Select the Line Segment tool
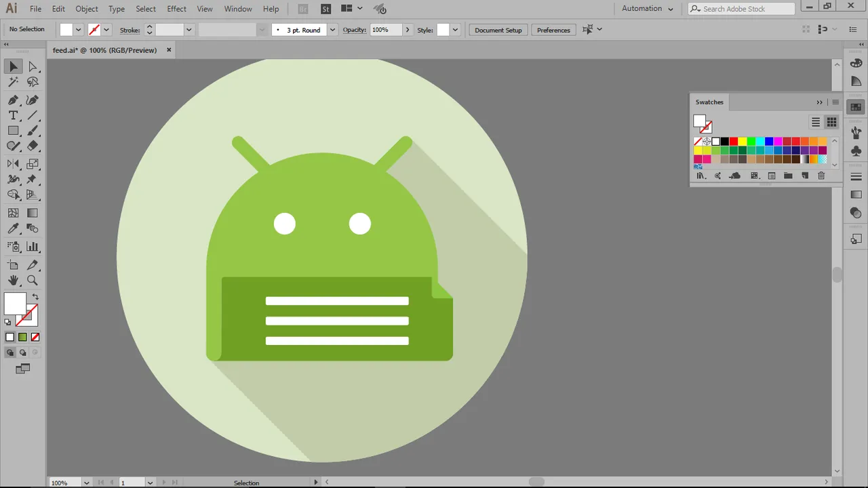This screenshot has height=488, width=868. (x=33, y=116)
